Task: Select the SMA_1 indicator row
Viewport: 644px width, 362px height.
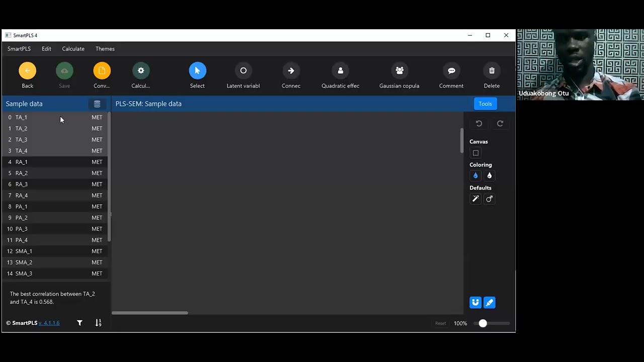Action: [x=55, y=251]
